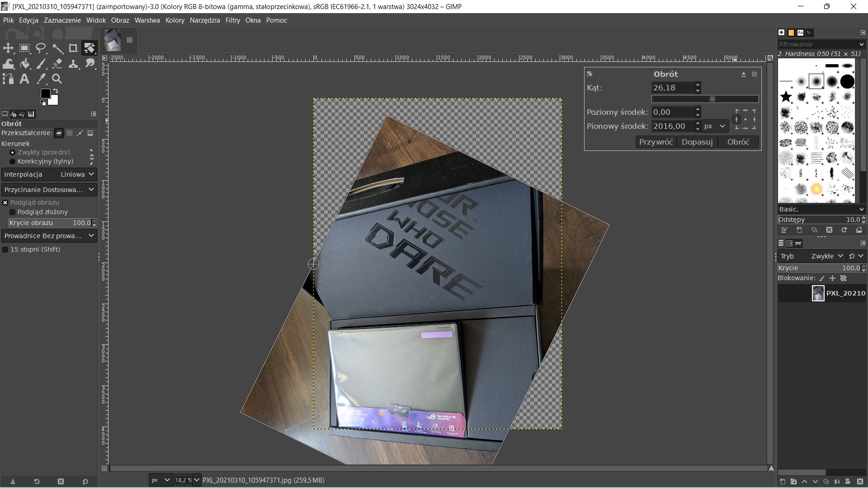Open the layer Tryb mode dropdown
Screen dimensions: 868x488
point(811,256)
